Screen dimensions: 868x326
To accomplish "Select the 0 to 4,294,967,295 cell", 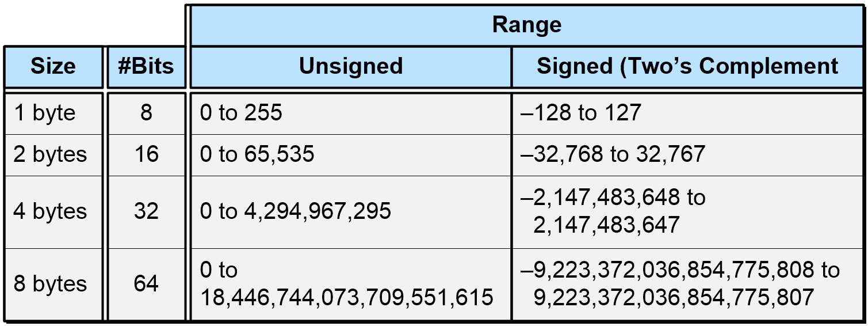I will tap(351, 211).
